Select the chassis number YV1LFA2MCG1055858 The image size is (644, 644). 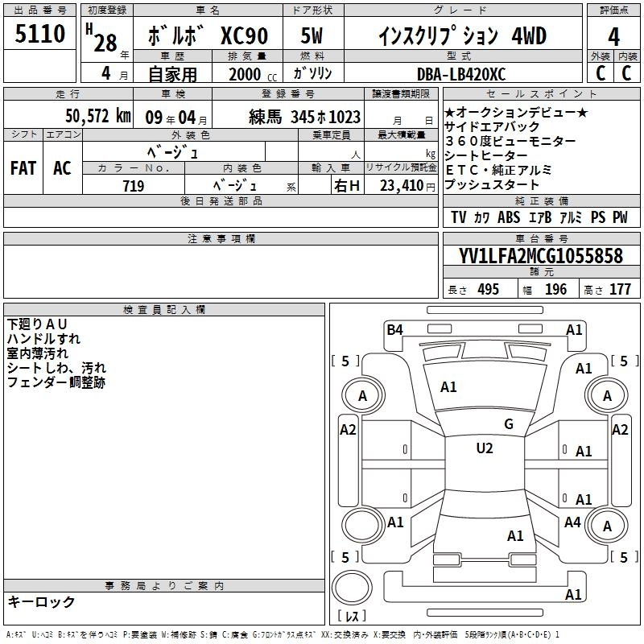coord(540,257)
